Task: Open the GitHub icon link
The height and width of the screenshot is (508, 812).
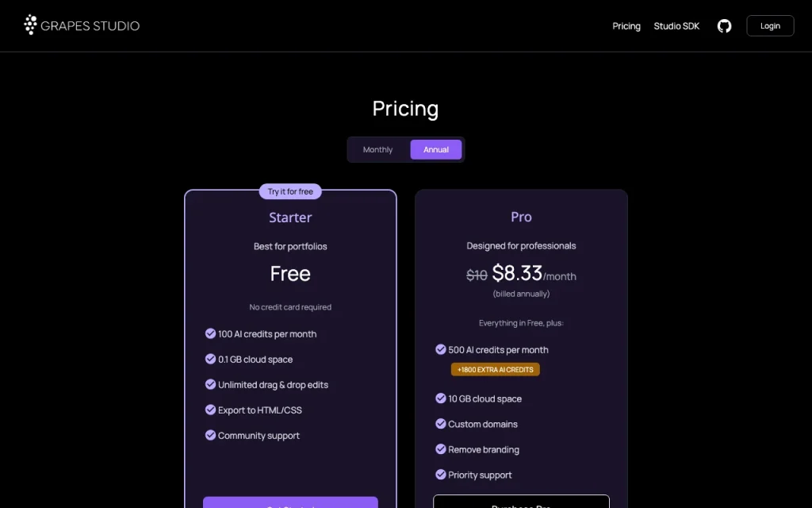Action: (x=724, y=26)
